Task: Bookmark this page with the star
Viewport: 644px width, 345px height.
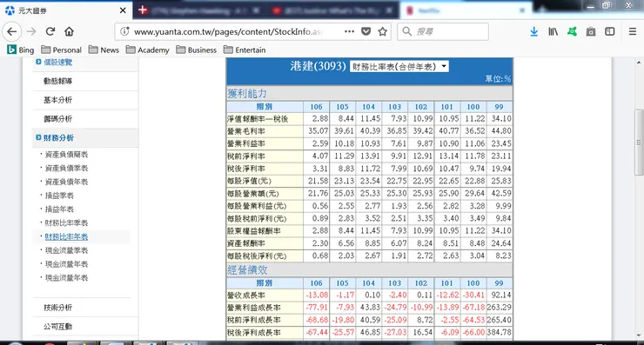Action: pyautogui.click(x=382, y=31)
